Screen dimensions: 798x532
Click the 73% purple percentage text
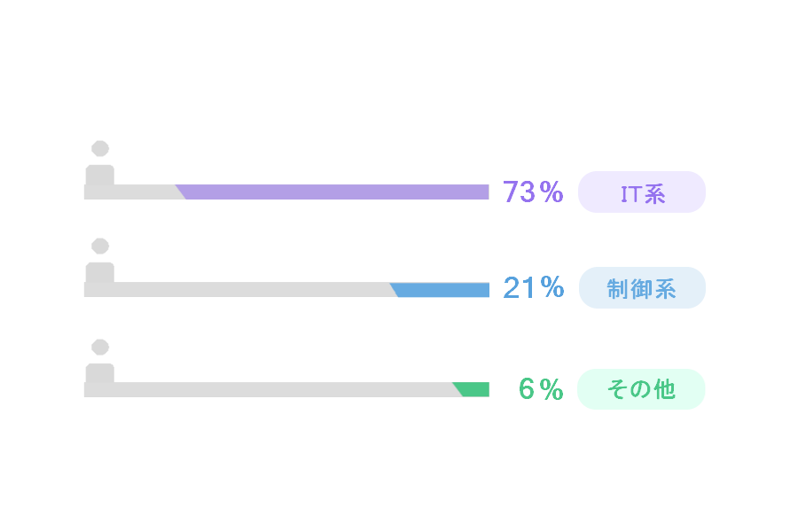point(533,192)
